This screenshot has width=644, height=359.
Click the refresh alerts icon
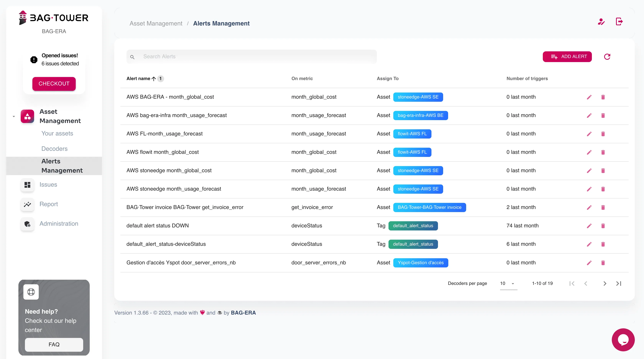tap(607, 57)
